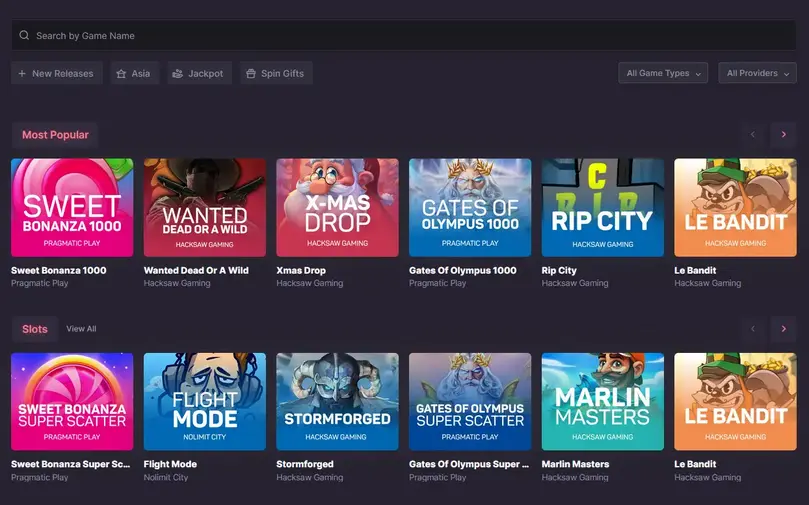Select the Asia category filter

pyautogui.click(x=134, y=73)
